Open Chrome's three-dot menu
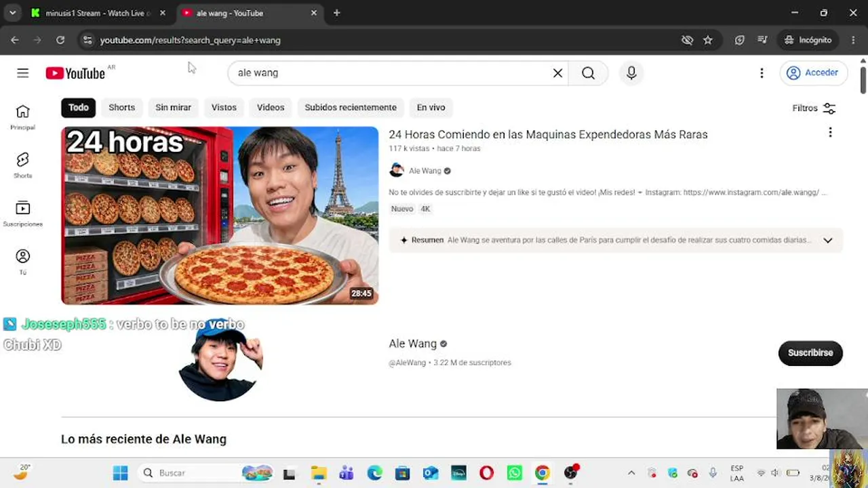Image resolution: width=868 pixels, height=488 pixels. (x=853, y=40)
